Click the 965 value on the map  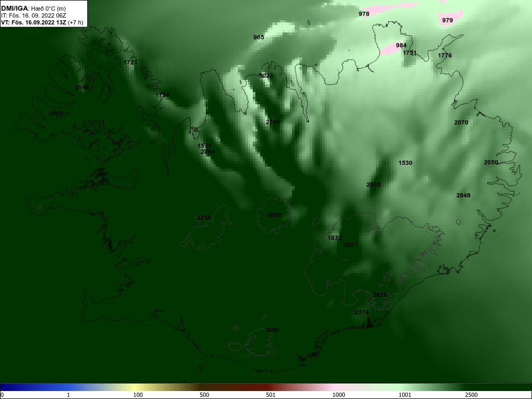pyautogui.click(x=259, y=37)
